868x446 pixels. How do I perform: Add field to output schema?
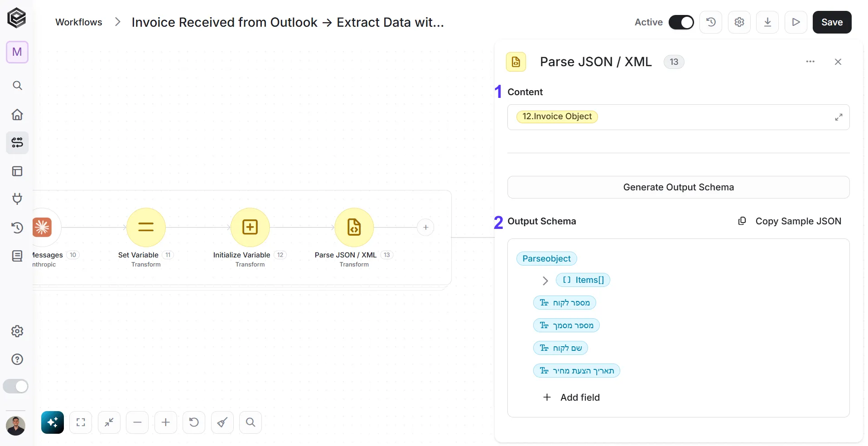tap(571, 398)
